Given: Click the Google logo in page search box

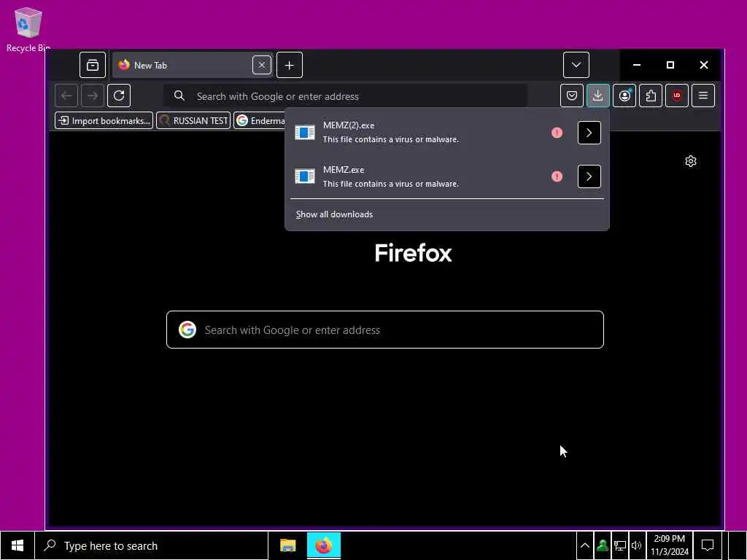Looking at the screenshot, I should pos(187,330).
